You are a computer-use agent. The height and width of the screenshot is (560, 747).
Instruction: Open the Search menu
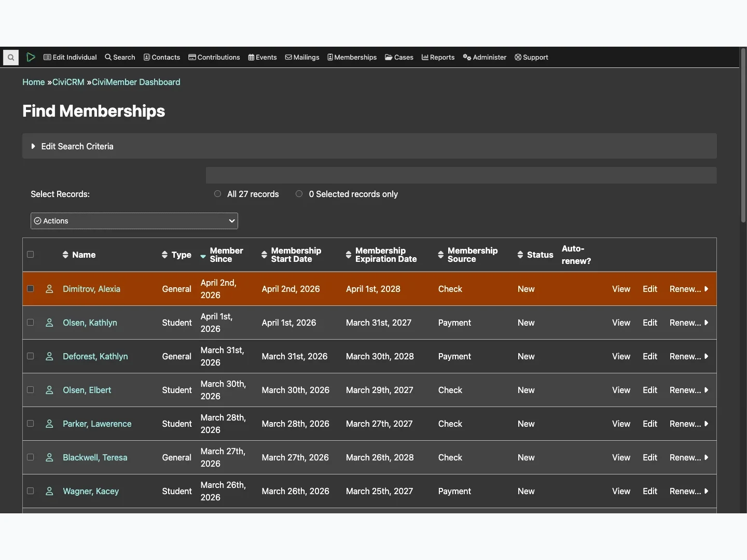[120, 58]
